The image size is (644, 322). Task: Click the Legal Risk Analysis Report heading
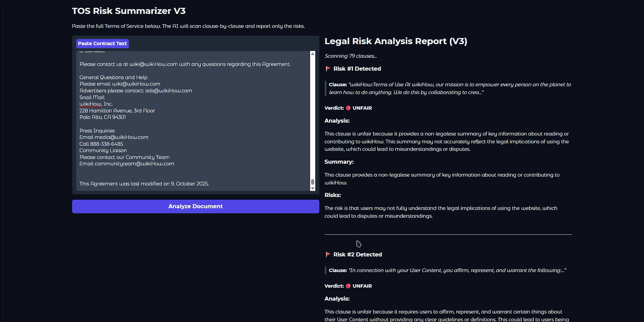click(395, 41)
